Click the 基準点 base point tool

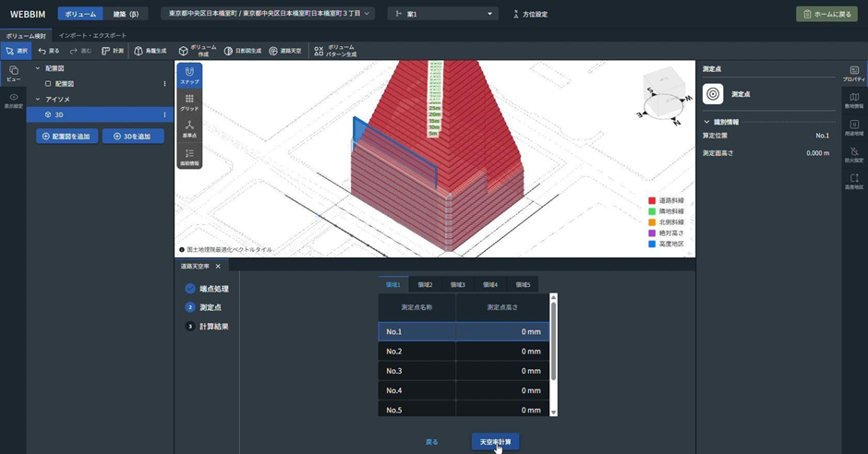click(189, 128)
